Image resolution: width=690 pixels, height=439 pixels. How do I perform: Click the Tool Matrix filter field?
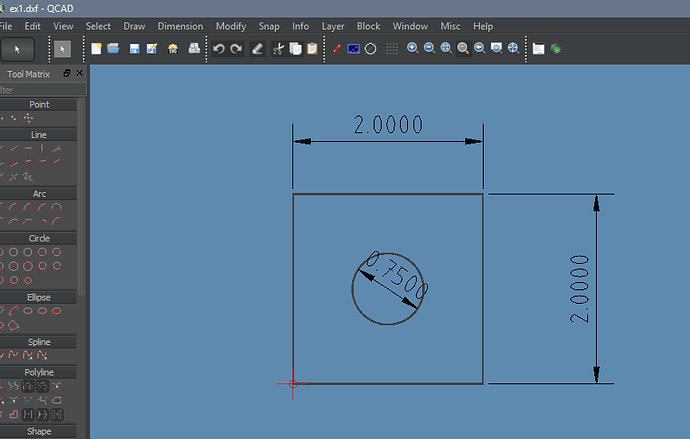point(43,90)
